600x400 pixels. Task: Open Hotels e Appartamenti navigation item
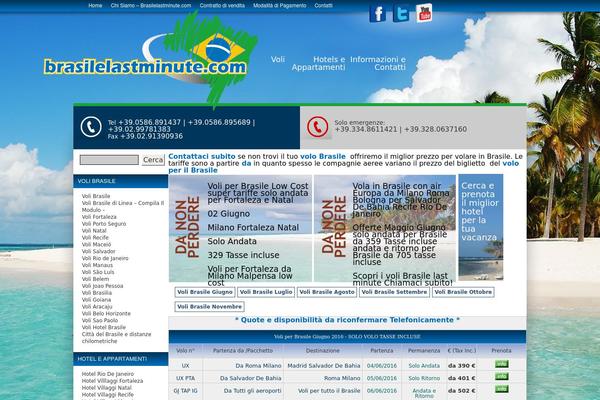318,64
